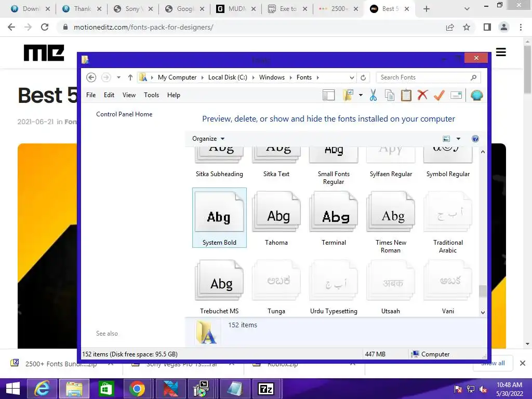Click the Paste clipboard icon
Image resolution: width=532 pixels, height=399 pixels.
point(406,96)
